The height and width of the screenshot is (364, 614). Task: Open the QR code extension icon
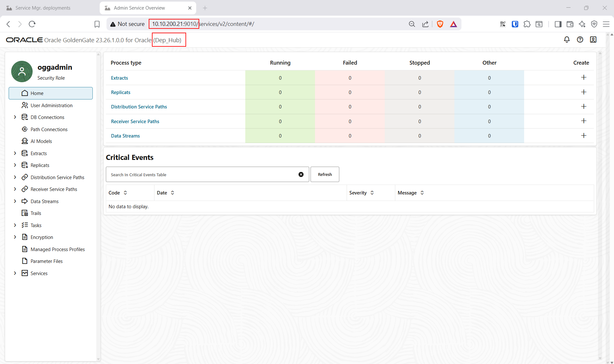tap(503, 24)
